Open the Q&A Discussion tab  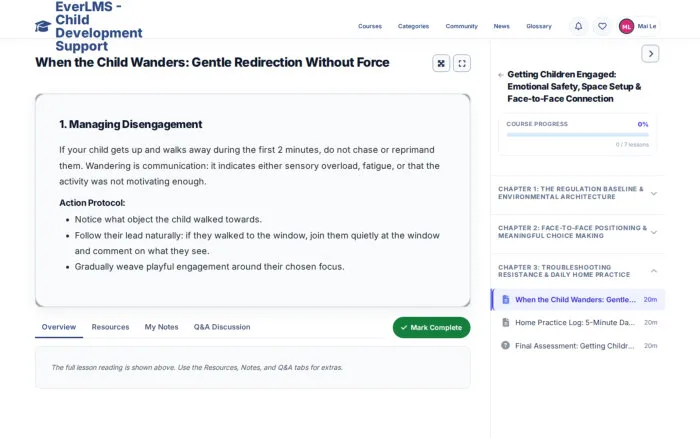coord(222,327)
